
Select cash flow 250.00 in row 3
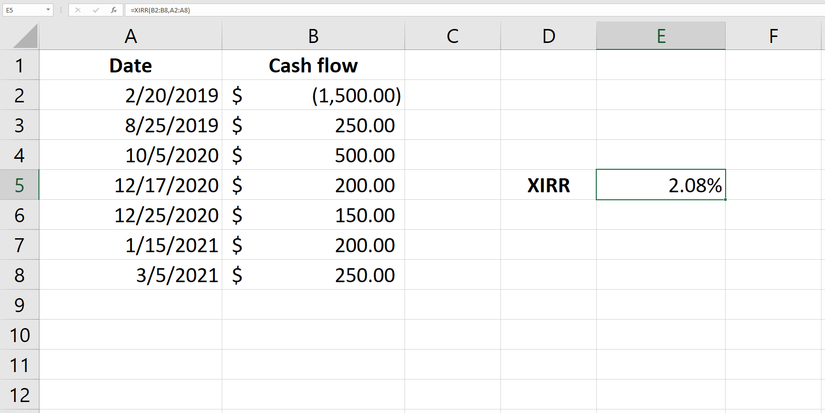tap(313, 125)
